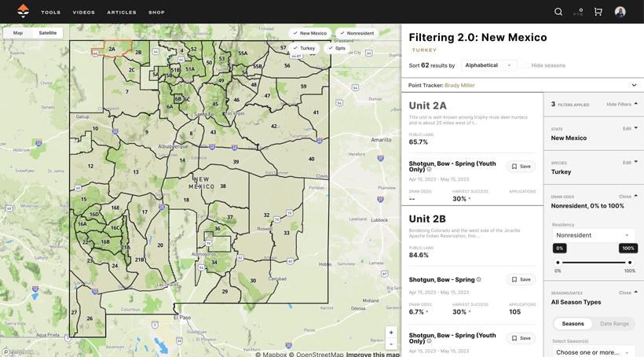Viewport: 644px width, 357px height.
Task: Edit the State filter
Action: coord(630,129)
